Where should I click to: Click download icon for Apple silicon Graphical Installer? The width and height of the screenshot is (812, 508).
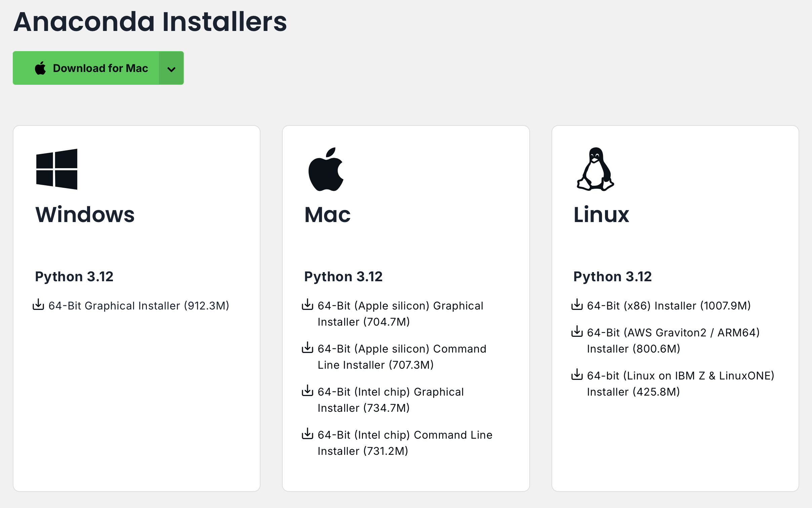point(307,304)
